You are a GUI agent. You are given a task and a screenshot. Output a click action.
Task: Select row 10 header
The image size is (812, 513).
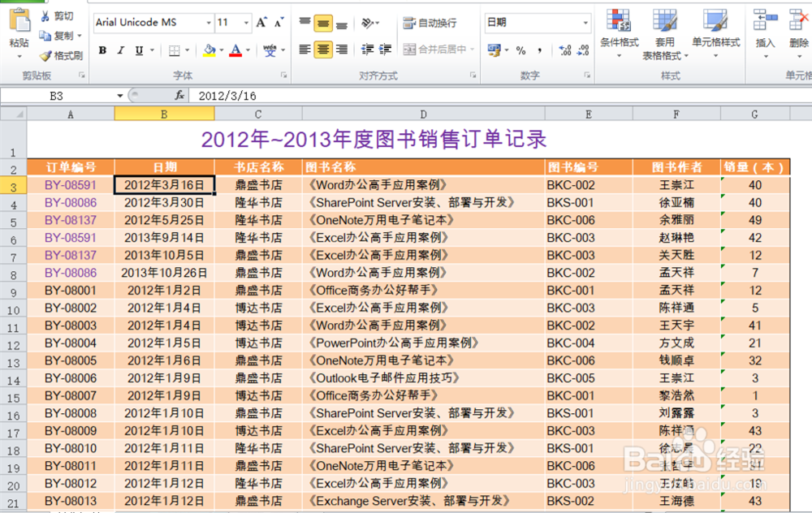(14, 309)
